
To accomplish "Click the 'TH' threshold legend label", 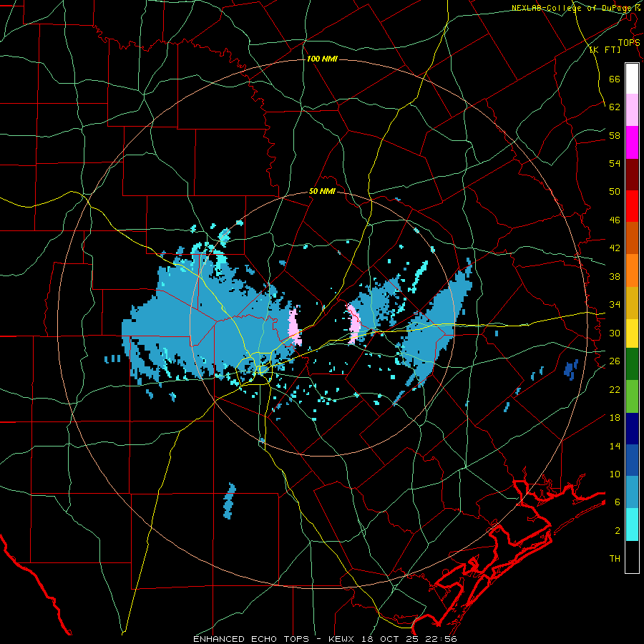I will [x=615, y=559].
